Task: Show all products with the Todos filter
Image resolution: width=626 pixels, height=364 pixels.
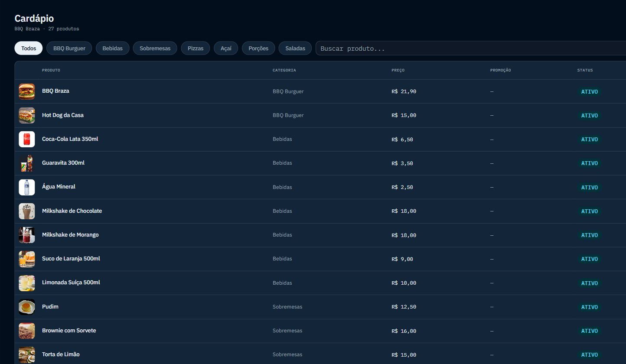Action: pyautogui.click(x=29, y=48)
